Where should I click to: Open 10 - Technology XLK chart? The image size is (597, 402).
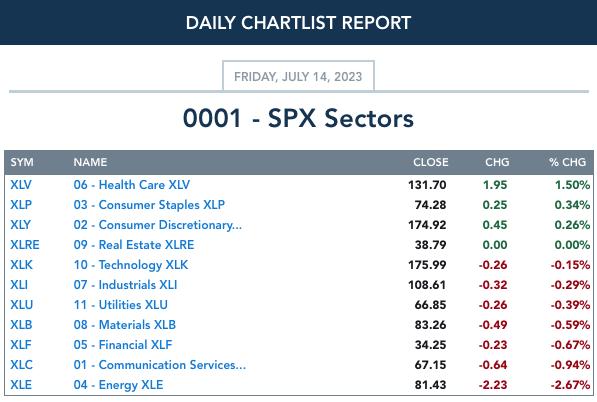(x=131, y=265)
